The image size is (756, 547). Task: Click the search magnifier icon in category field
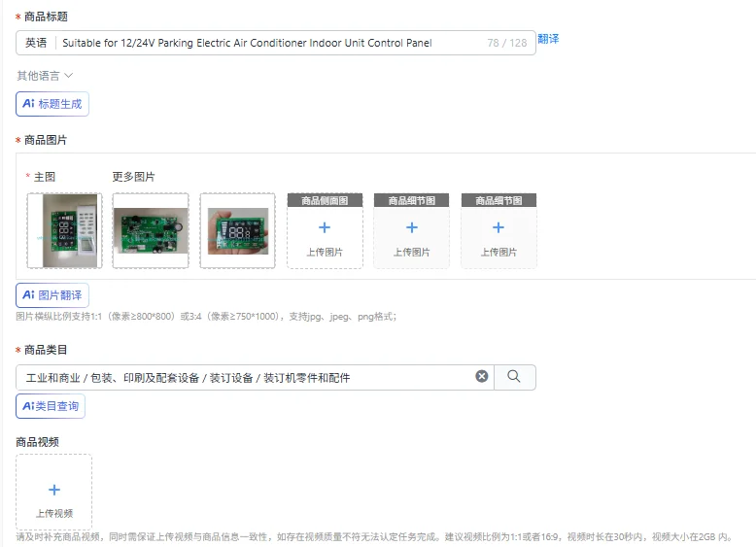click(x=514, y=376)
